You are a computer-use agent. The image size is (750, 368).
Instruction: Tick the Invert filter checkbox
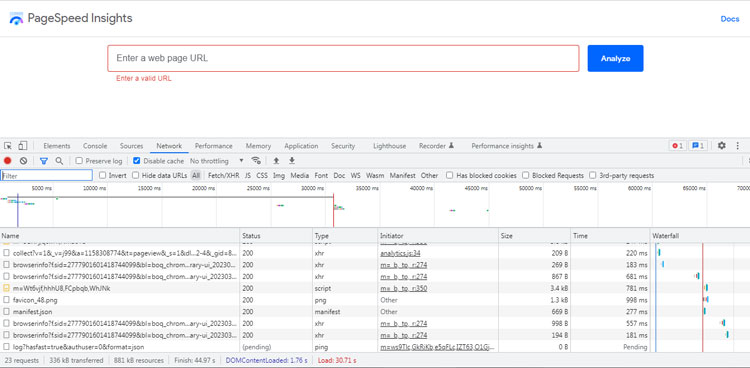pyautogui.click(x=102, y=176)
